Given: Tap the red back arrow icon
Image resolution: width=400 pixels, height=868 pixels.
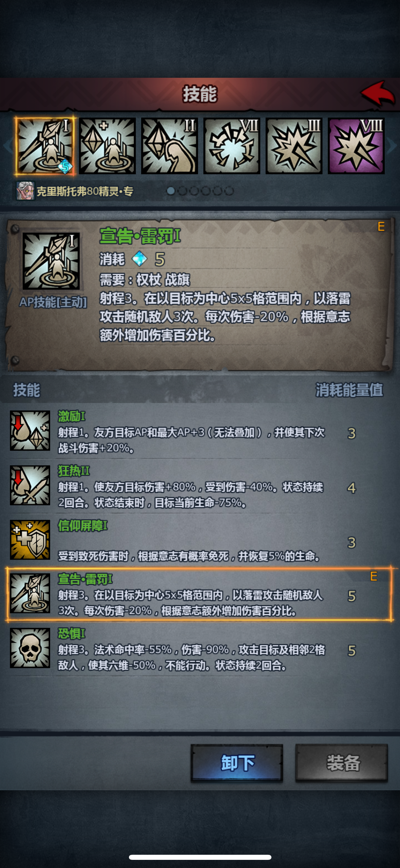Looking at the screenshot, I should pos(377,94).
